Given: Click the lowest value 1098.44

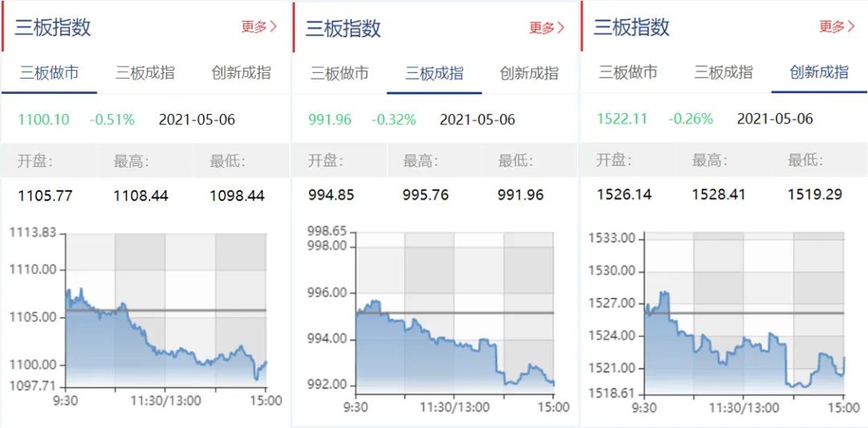Looking at the screenshot, I should (237, 195).
